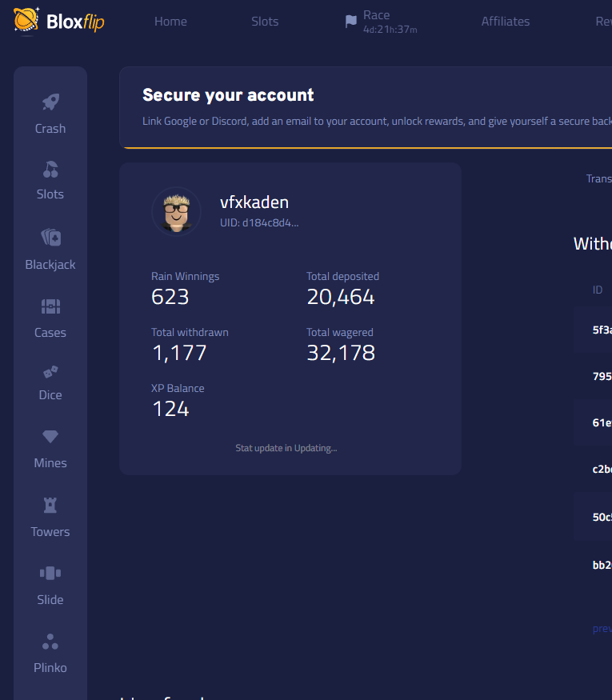Screen dimensions: 612x700
Task: Go to Home in top navigation
Action: (170, 22)
